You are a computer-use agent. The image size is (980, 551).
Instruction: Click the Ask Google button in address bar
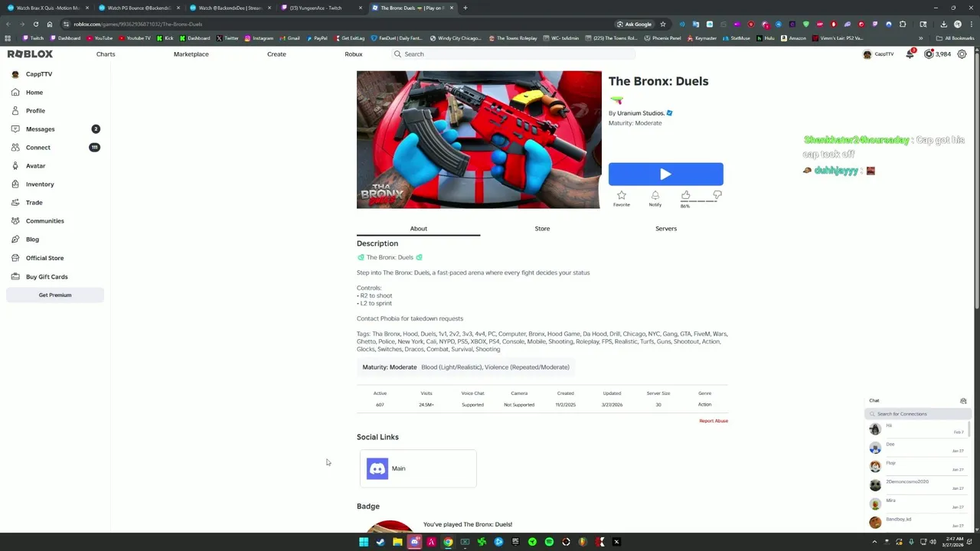click(634, 24)
